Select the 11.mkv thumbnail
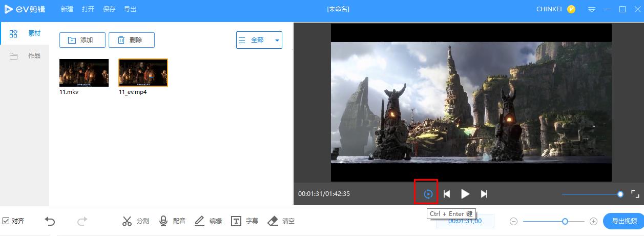The width and height of the screenshot is (644, 236). point(84,73)
